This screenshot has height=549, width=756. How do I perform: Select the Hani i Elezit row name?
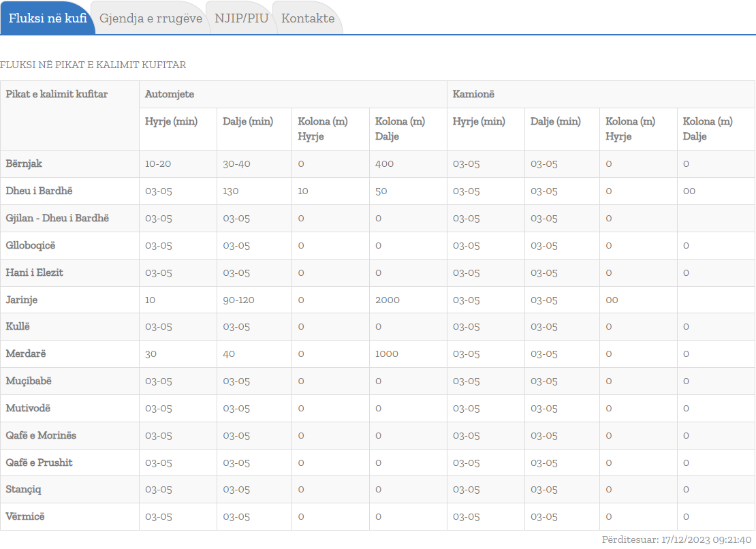(x=35, y=272)
